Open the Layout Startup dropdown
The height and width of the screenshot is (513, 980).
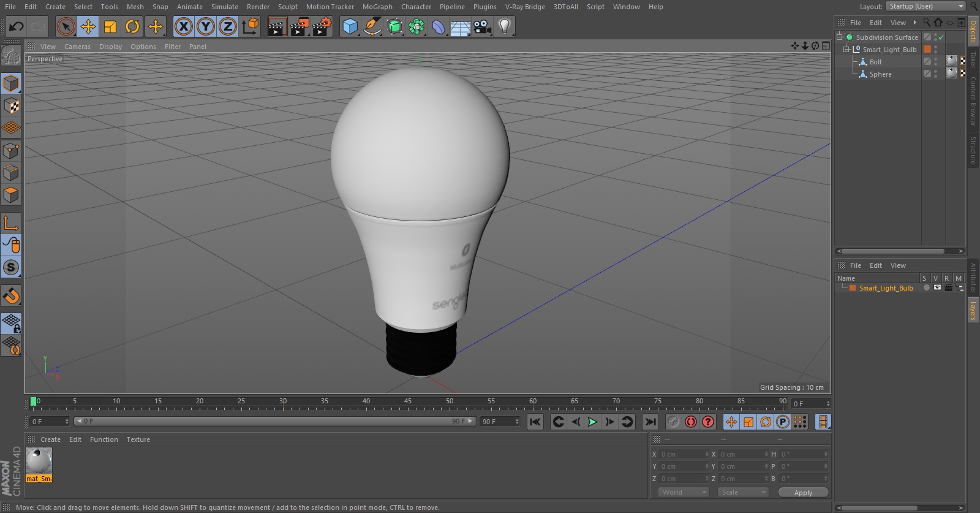pos(926,6)
